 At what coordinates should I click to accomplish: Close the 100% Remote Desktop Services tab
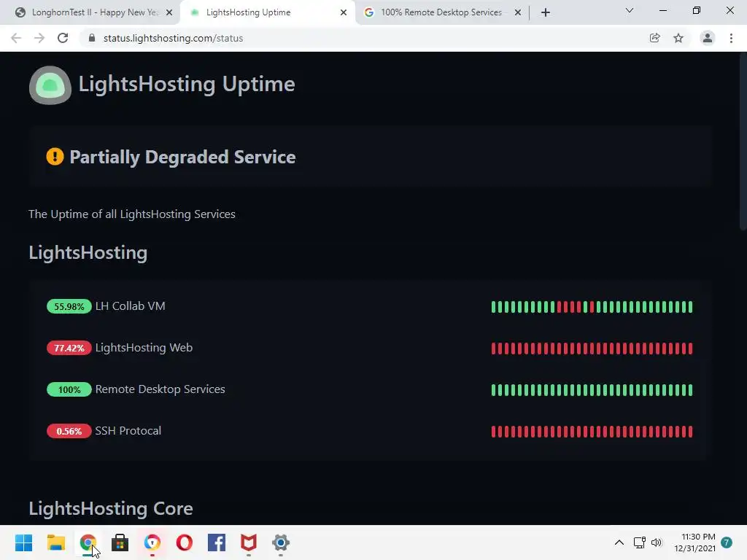pos(518,12)
